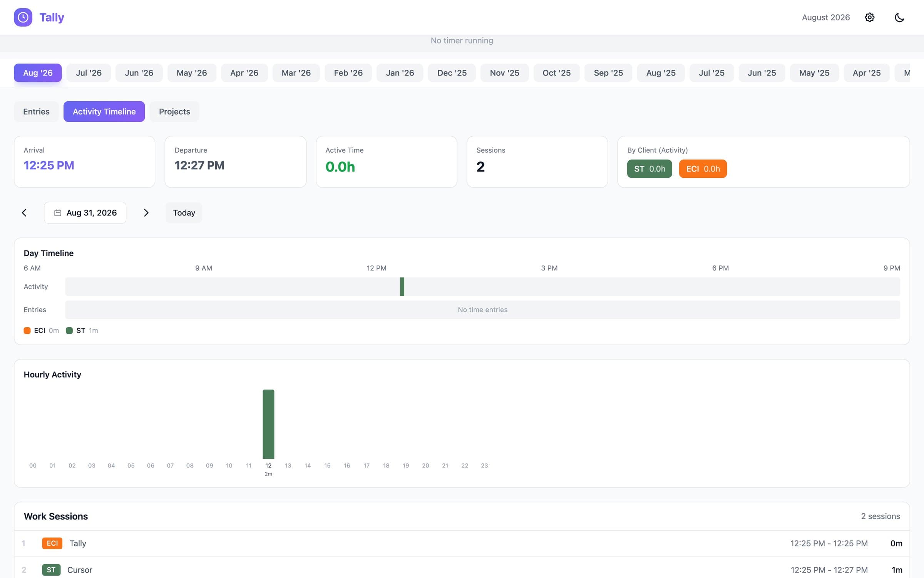Image resolution: width=924 pixels, height=578 pixels.
Task: Select the Apr '25 month
Action: click(x=867, y=73)
